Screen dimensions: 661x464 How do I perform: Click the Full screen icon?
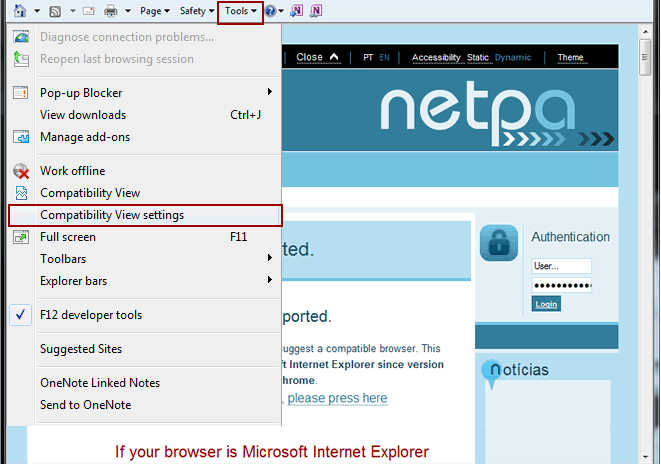21,237
